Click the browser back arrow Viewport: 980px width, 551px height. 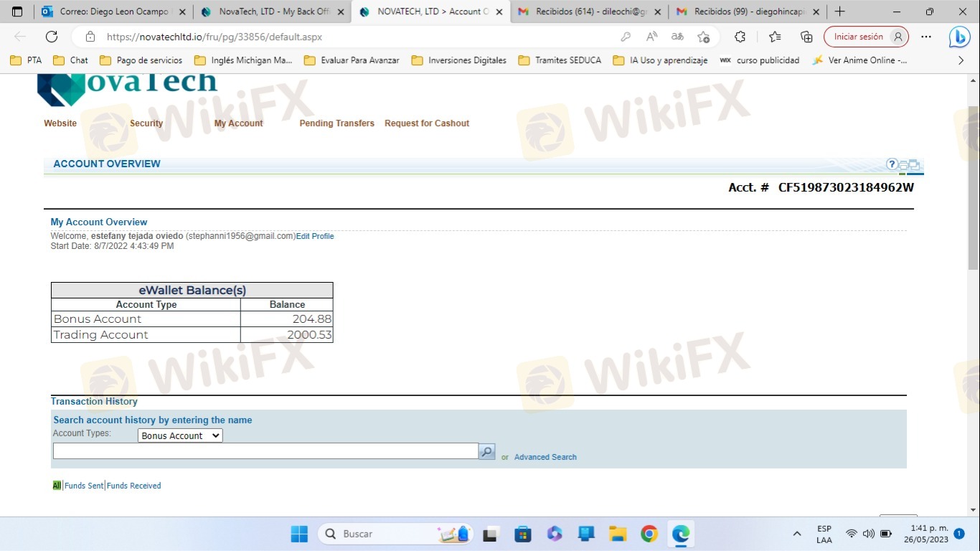(x=20, y=37)
